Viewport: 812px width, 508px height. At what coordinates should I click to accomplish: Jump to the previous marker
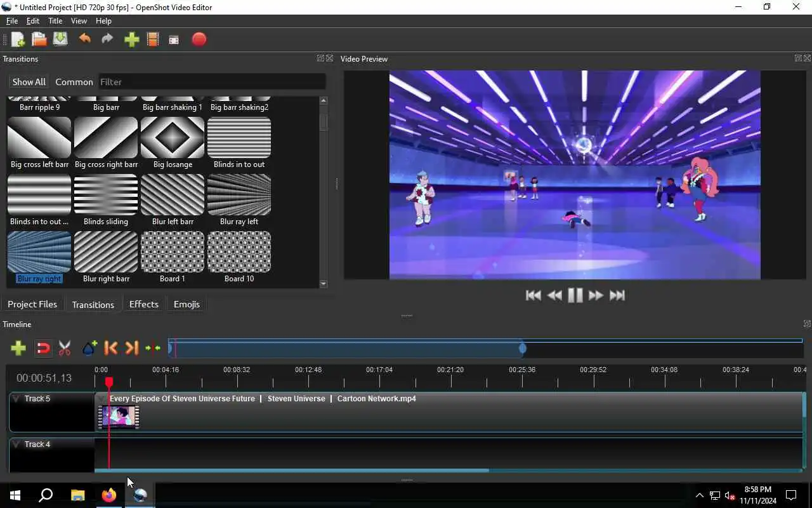pyautogui.click(x=111, y=348)
